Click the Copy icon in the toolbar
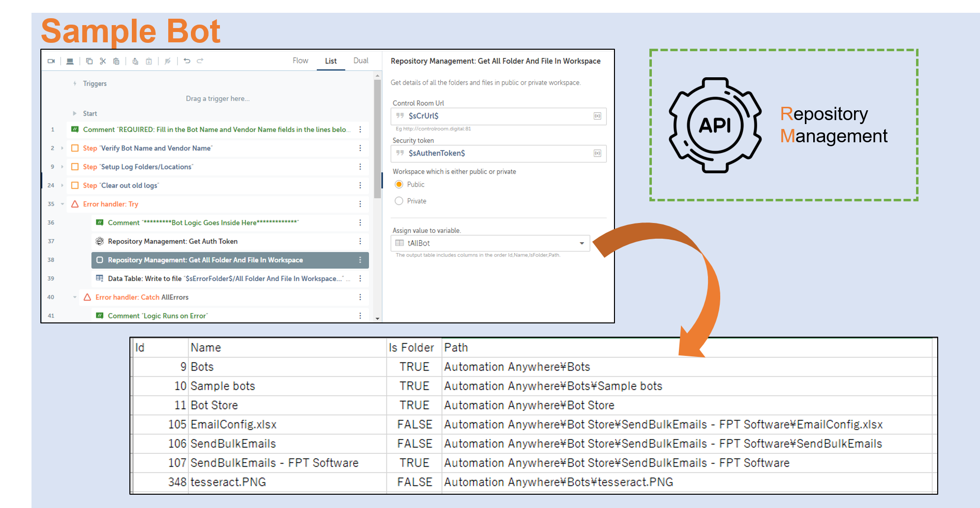This screenshot has width=980, height=508. (x=89, y=61)
